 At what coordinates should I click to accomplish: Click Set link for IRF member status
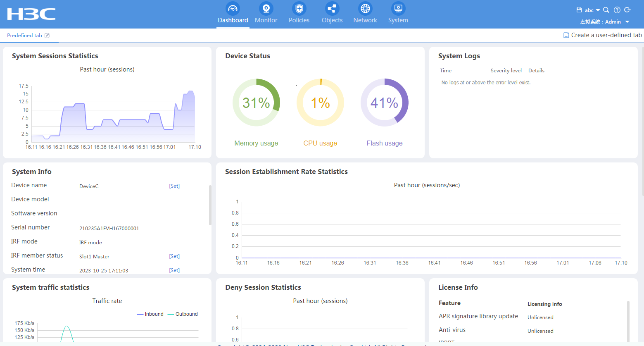point(174,256)
